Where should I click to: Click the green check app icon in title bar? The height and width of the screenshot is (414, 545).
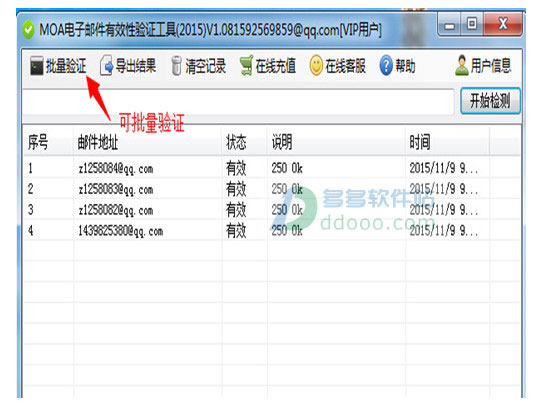pyautogui.click(x=29, y=30)
